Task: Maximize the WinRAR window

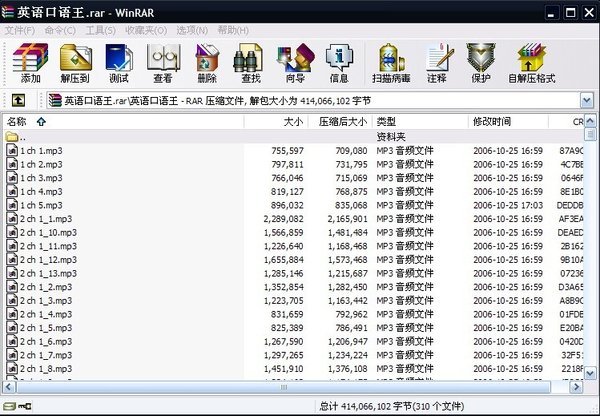Action: [x=570, y=13]
